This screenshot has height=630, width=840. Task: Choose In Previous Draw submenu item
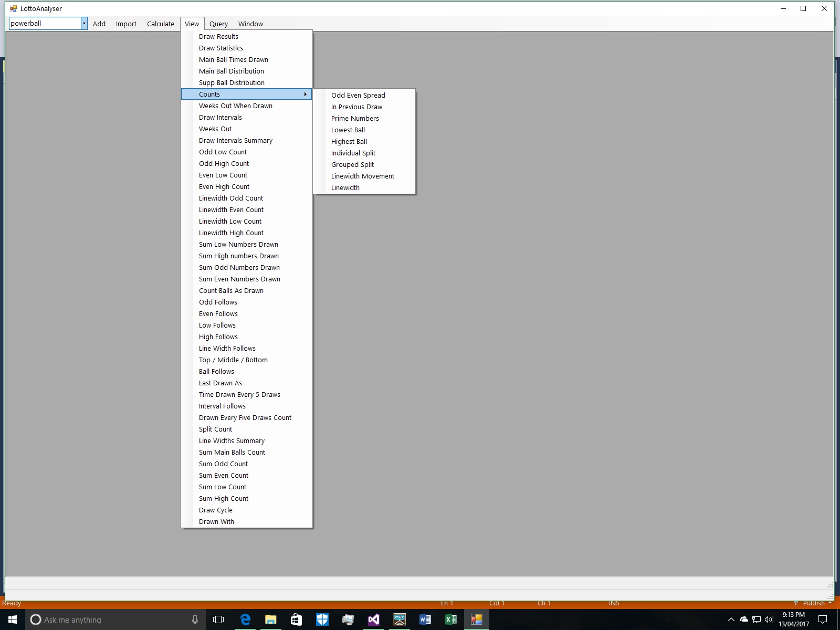pos(364,107)
